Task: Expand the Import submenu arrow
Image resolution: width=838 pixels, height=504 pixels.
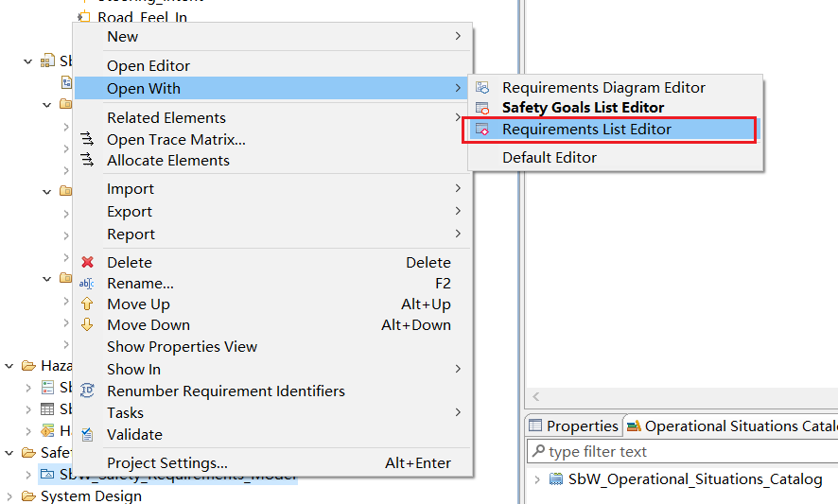Action: click(x=458, y=188)
